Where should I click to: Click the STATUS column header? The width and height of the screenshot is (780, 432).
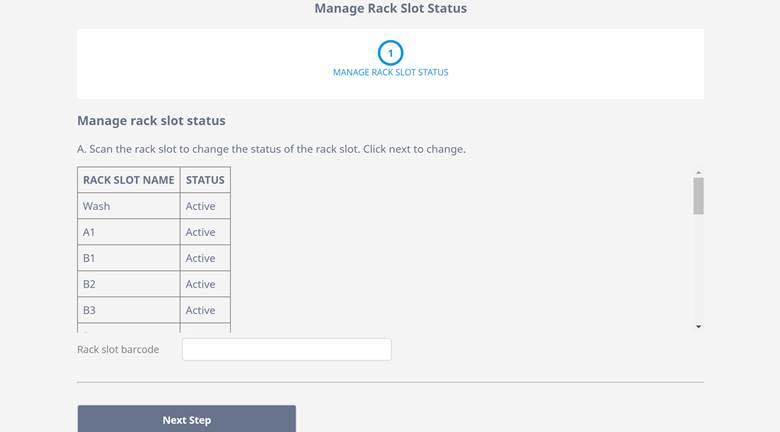click(205, 180)
